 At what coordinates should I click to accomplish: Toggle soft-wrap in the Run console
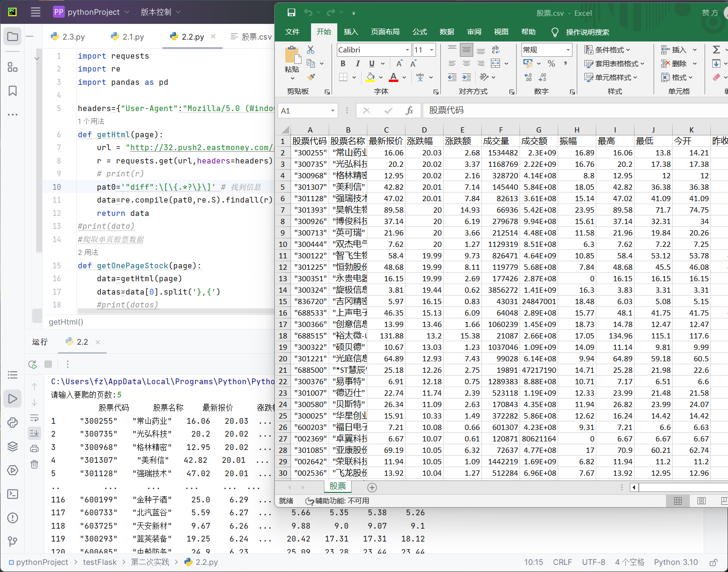point(34,418)
